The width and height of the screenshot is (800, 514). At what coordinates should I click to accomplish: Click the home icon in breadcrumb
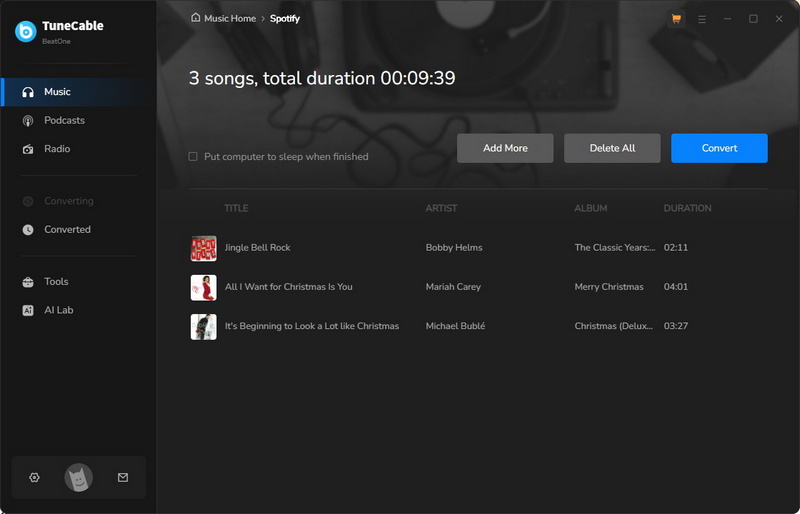coord(195,18)
